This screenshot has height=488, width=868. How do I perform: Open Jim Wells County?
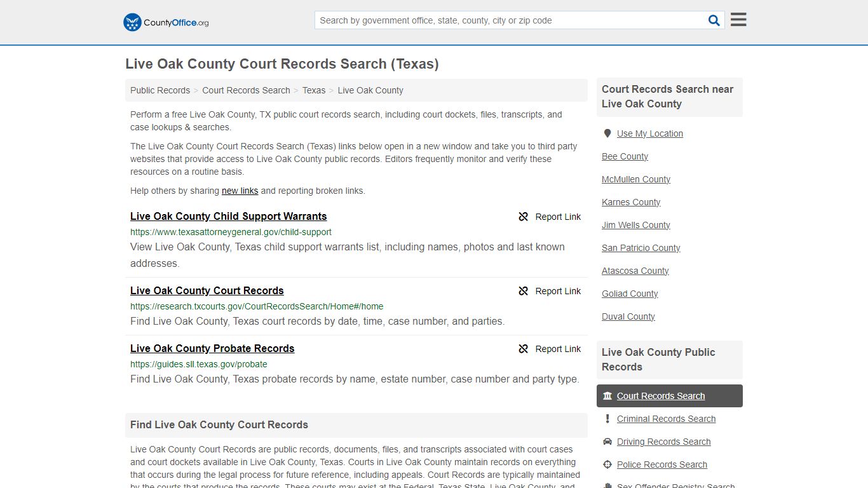636,225
